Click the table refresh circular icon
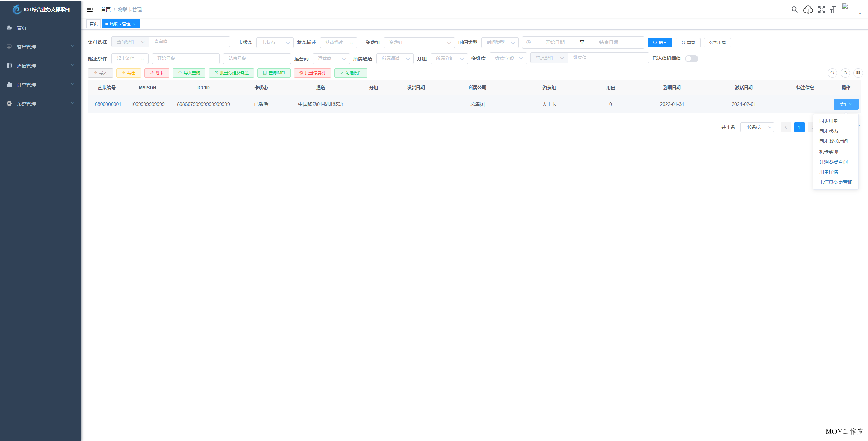The image size is (868, 441). (x=845, y=73)
